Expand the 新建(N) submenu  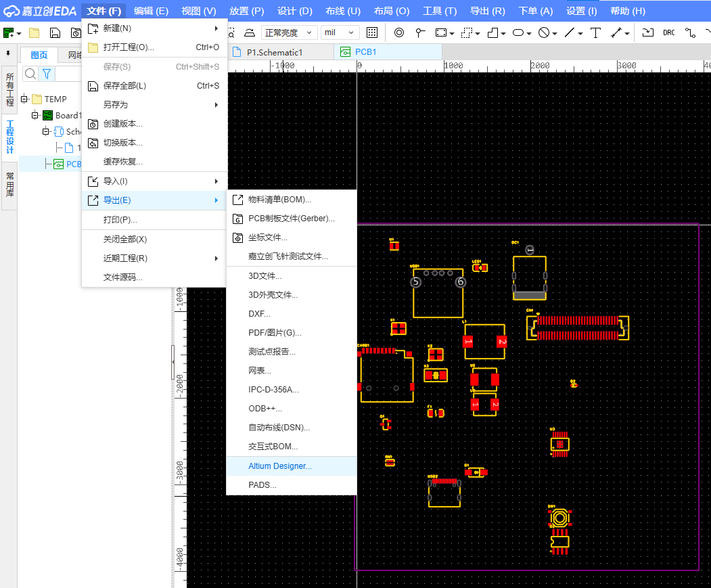[x=154, y=28]
